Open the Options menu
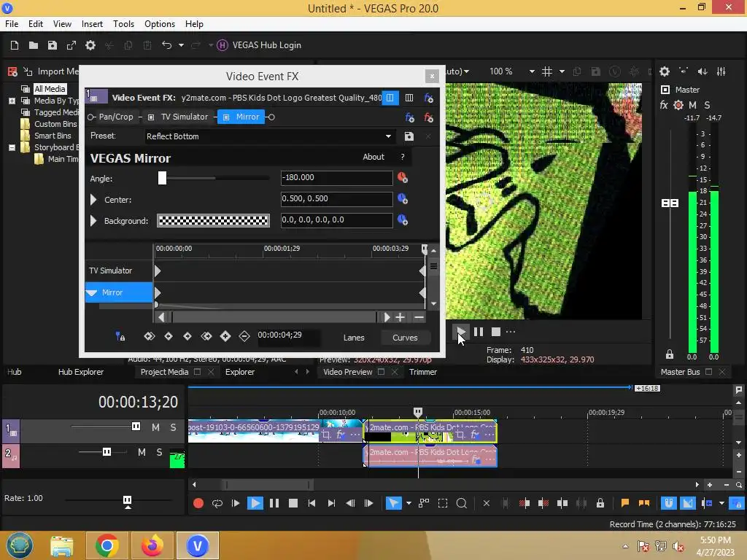The height and width of the screenshot is (560, 747). (160, 24)
